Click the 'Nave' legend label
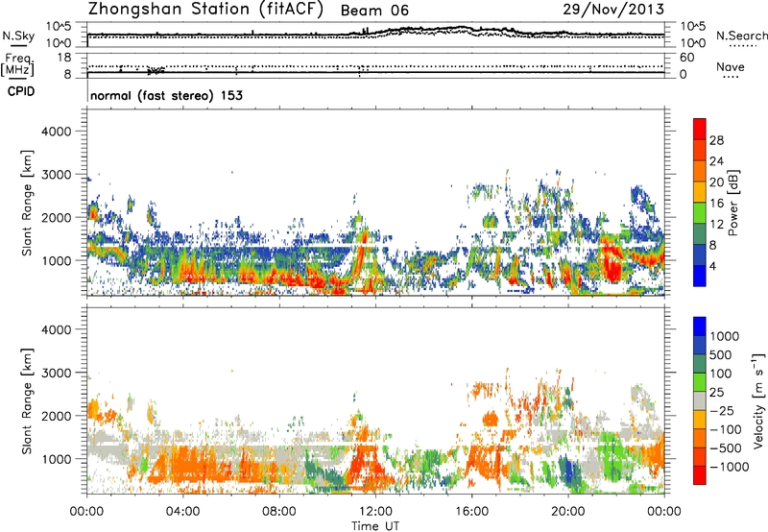Screen dimensions: 768x532 [x=731, y=67]
